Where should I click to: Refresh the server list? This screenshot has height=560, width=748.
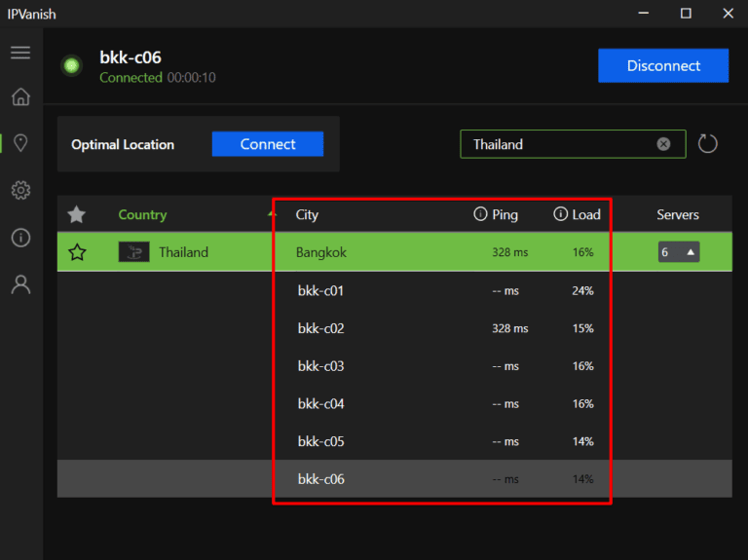point(708,144)
